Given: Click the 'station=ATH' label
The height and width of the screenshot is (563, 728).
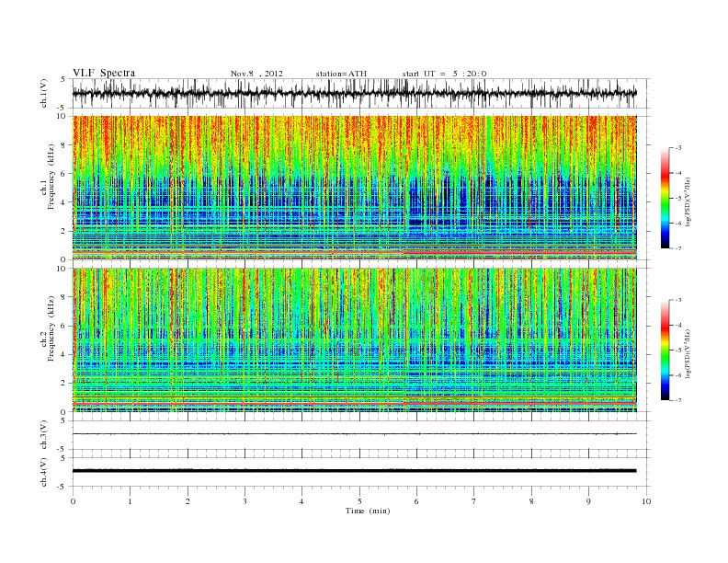Looking at the screenshot, I should click(x=341, y=74).
